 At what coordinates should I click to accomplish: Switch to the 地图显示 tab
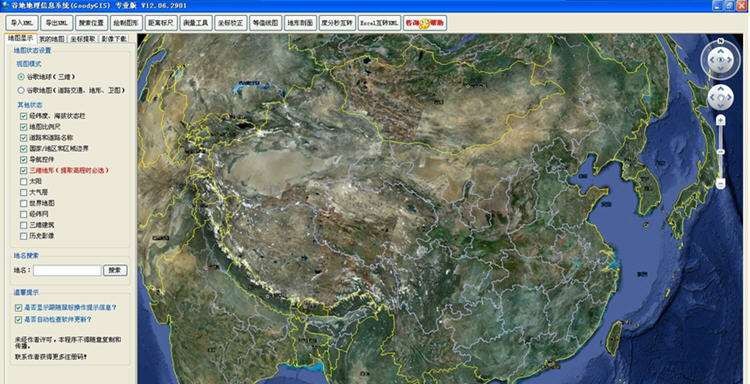click(x=21, y=38)
